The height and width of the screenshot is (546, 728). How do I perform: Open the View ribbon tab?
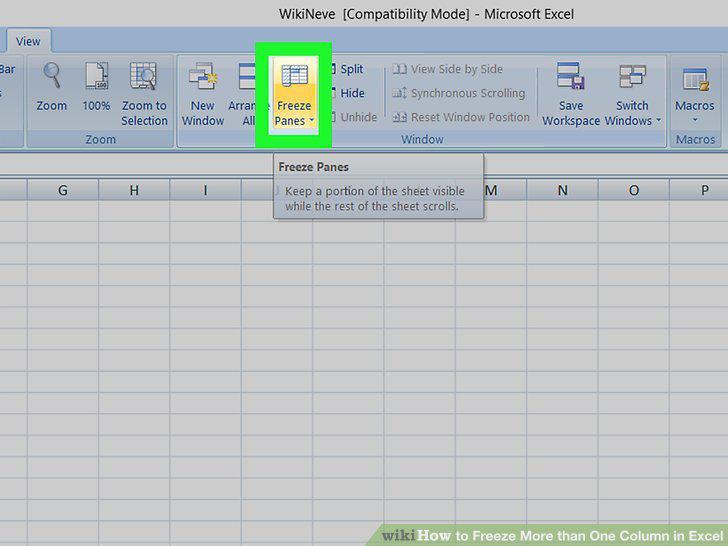click(x=28, y=41)
